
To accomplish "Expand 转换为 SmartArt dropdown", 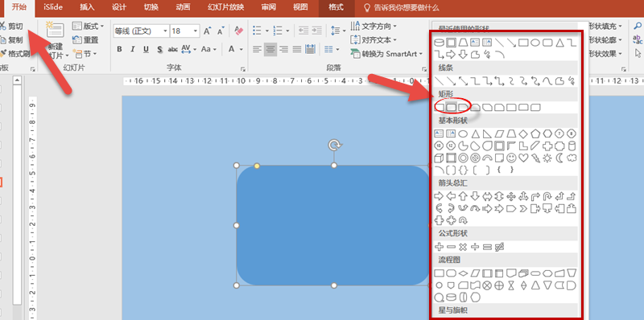I will click(x=387, y=54).
